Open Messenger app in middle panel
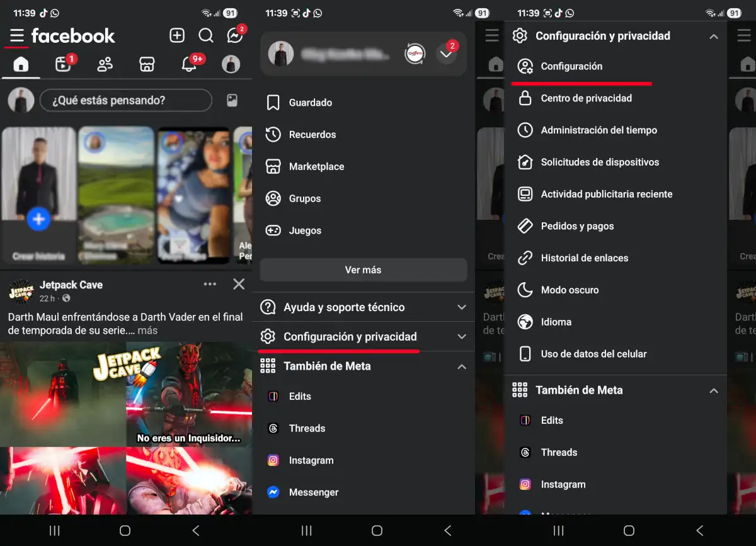756x546 pixels. pos(364,492)
